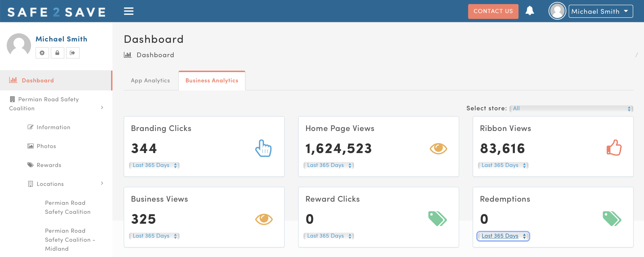The height and width of the screenshot is (257, 644).
Task: Expand Permian Road Safety Coalition chevron
Action: pyautogui.click(x=102, y=107)
